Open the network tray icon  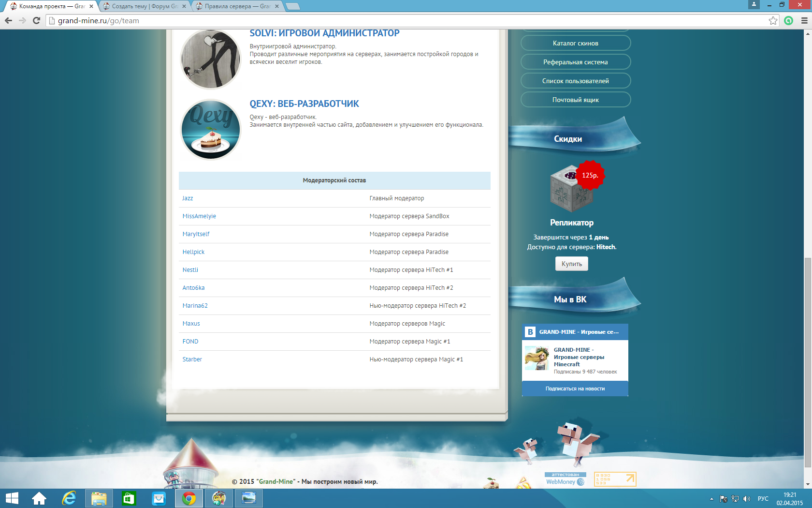click(x=735, y=499)
